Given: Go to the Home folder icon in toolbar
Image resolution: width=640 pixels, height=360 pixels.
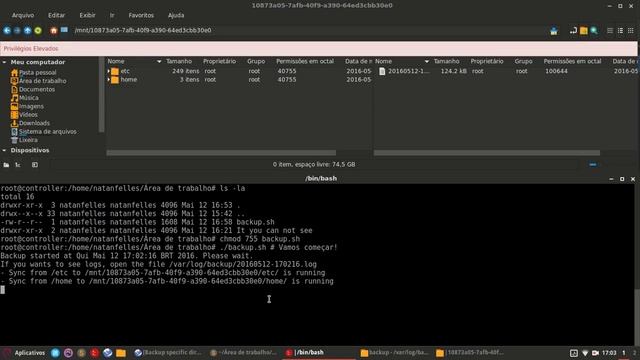Looking at the screenshot, I should tap(53, 30).
